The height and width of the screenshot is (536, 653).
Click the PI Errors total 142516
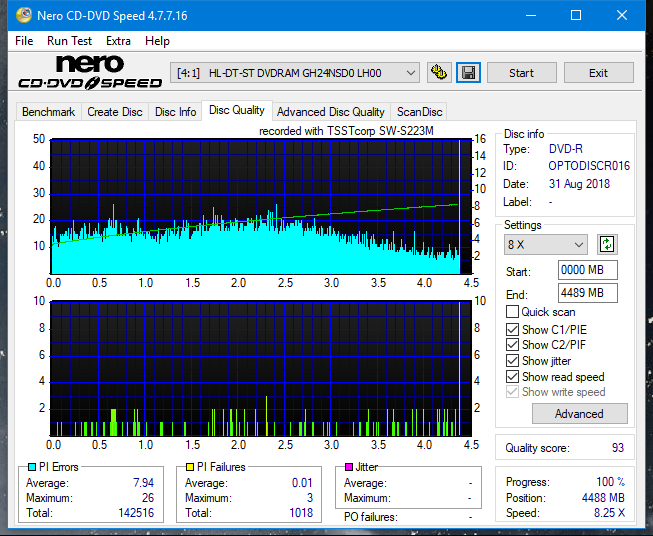click(x=136, y=513)
